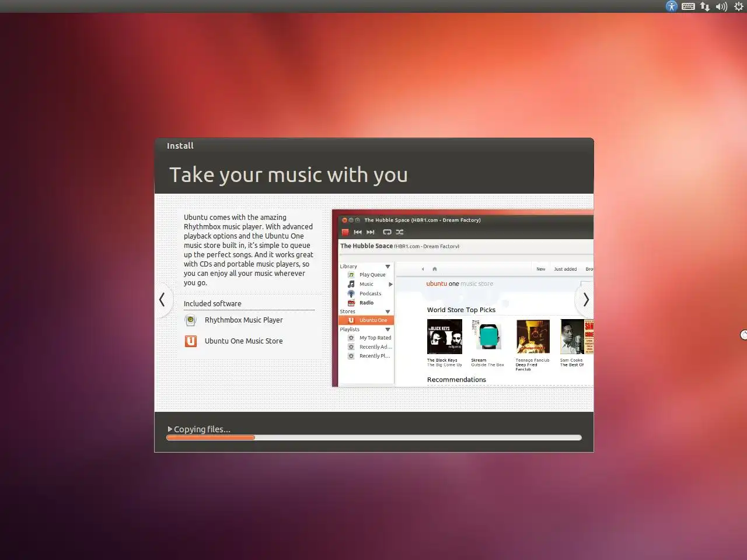Image resolution: width=747 pixels, height=560 pixels.
Task: Click the Rhythmbox Music Player icon
Action: (x=191, y=320)
